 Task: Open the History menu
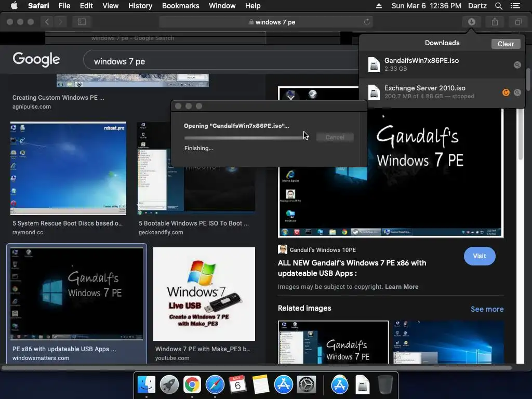click(140, 6)
